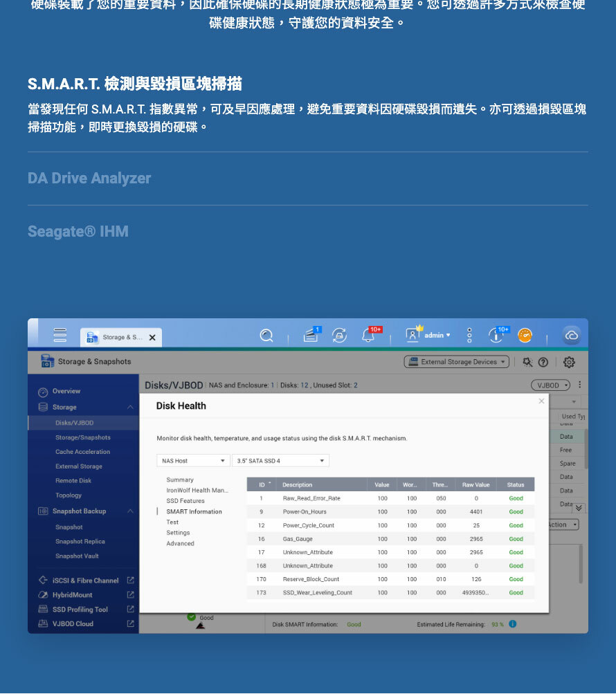
Task: Open External Storage Devices dropdown
Action: click(456, 362)
